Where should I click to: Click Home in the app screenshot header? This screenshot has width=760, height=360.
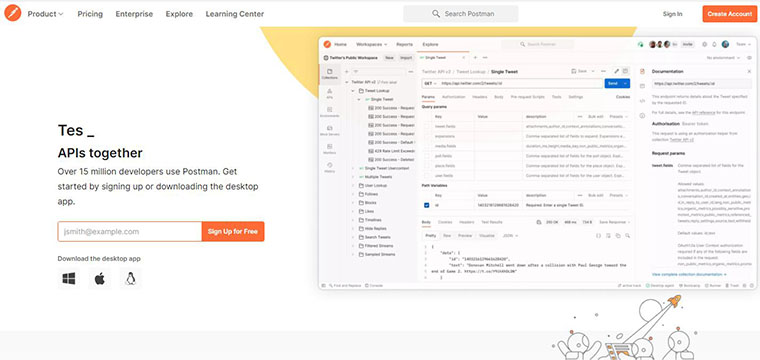pyautogui.click(x=340, y=44)
